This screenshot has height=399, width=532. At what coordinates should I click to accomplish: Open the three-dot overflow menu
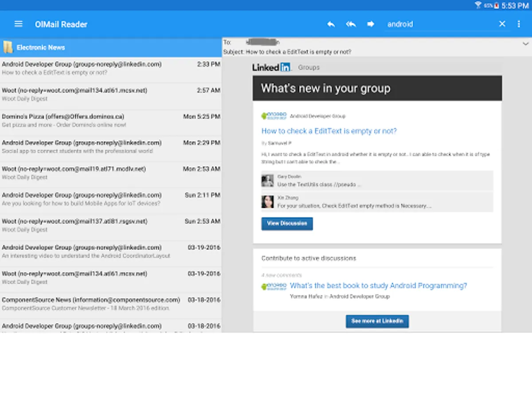(x=519, y=24)
